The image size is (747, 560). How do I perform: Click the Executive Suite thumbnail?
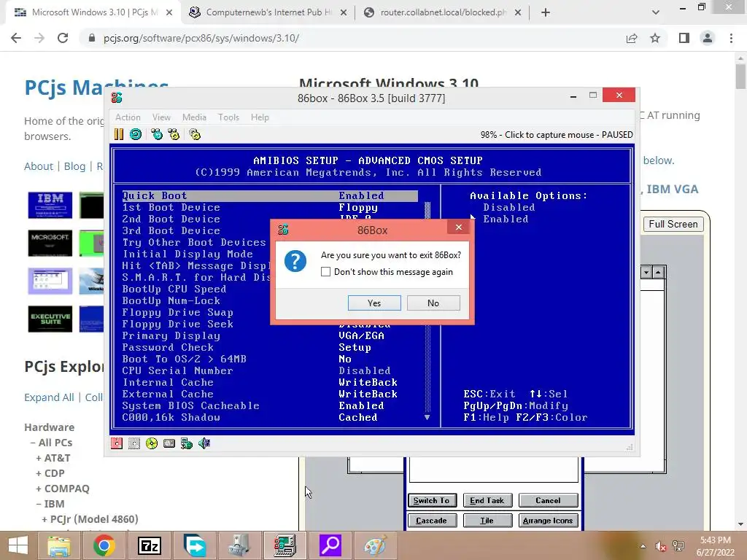(x=50, y=319)
